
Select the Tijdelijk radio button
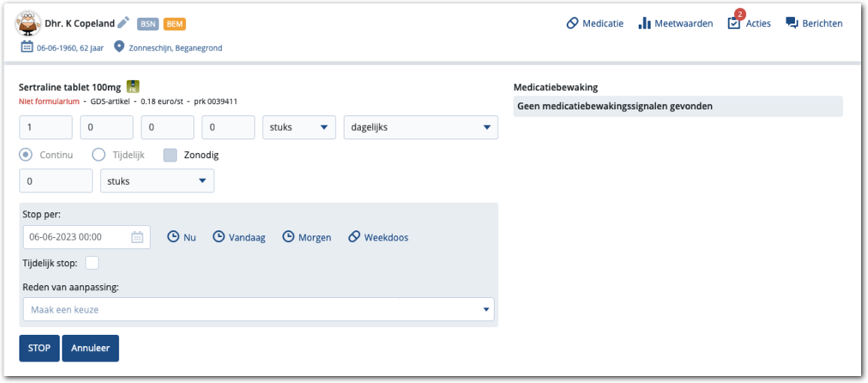click(99, 155)
